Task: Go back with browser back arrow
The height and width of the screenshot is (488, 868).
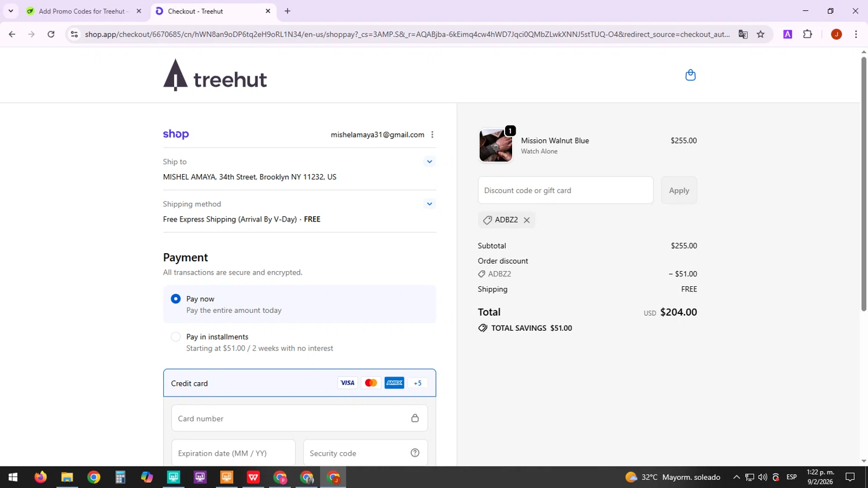Action: point(12,34)
